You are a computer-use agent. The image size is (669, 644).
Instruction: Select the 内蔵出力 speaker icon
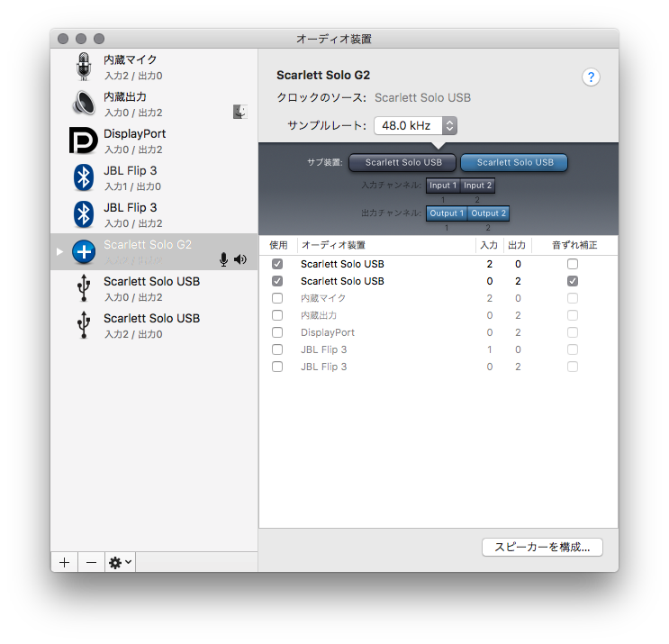tap(84, 104)
